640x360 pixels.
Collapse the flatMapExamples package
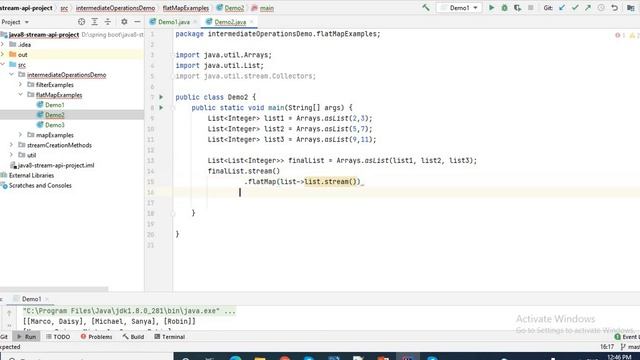(x=20, y=95)
